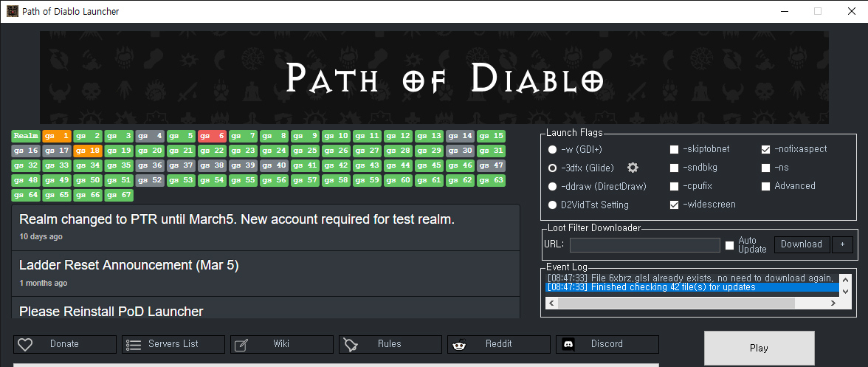Viewport: 868px width, 367px height.
Task: Select the 'File 6xbrz.glsl already exists' log entry
Action: 692,278
